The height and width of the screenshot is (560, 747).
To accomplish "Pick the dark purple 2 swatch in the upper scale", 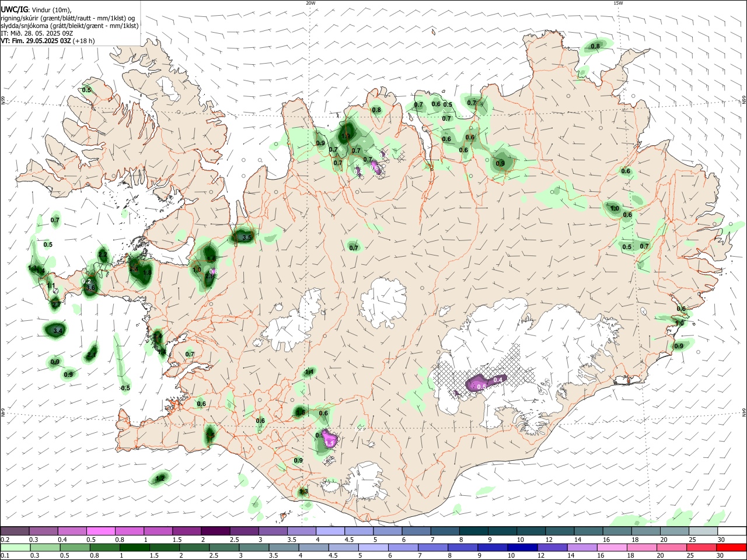I will point(215,531).
